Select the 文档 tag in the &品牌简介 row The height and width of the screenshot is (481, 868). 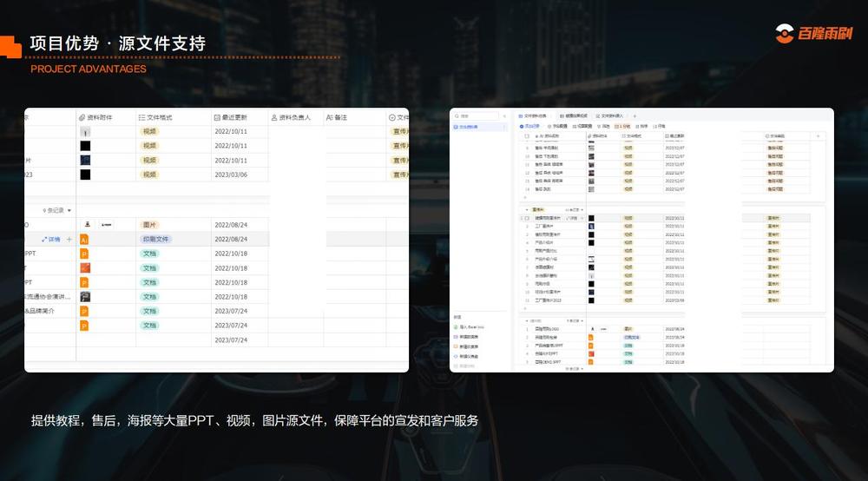(149, 311)
